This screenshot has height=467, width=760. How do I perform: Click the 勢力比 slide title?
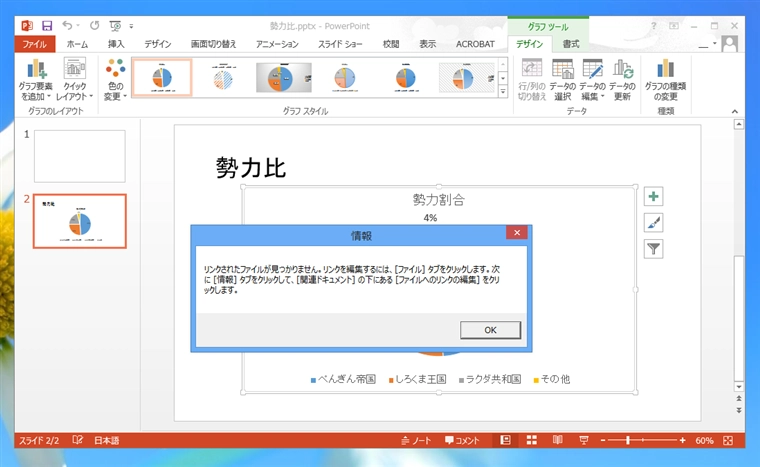251,168
